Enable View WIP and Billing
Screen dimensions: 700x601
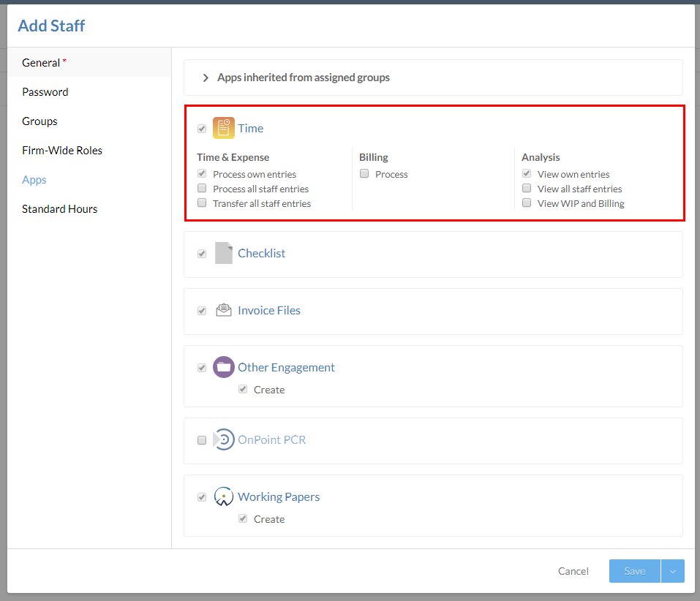point(527,203)
